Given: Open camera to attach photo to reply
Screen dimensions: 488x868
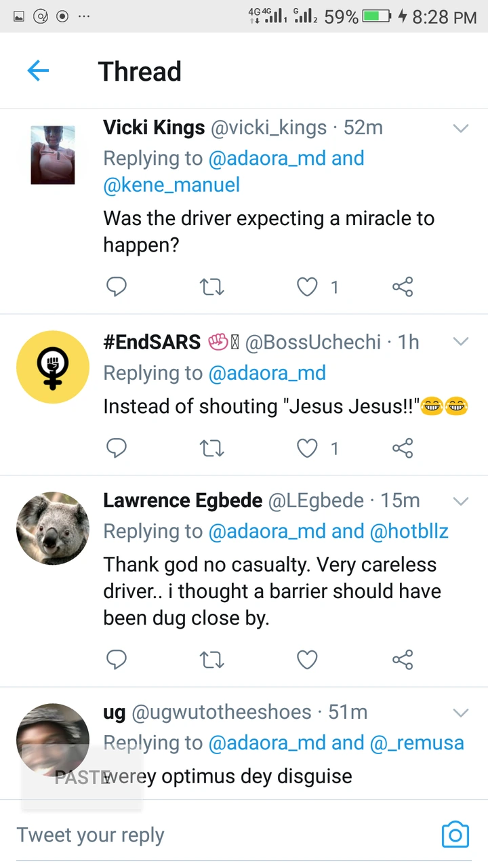Looking at the screenshot, I should [455, 834].
